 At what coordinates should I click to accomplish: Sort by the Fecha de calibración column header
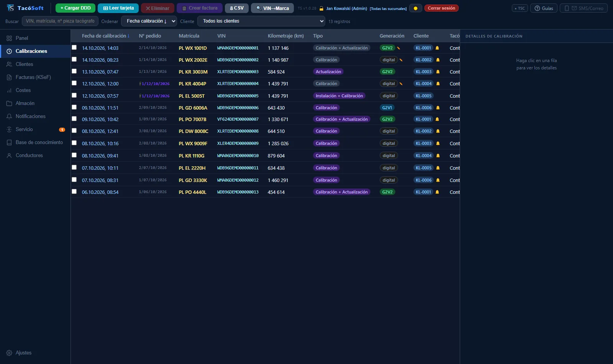tap(106, 36)
